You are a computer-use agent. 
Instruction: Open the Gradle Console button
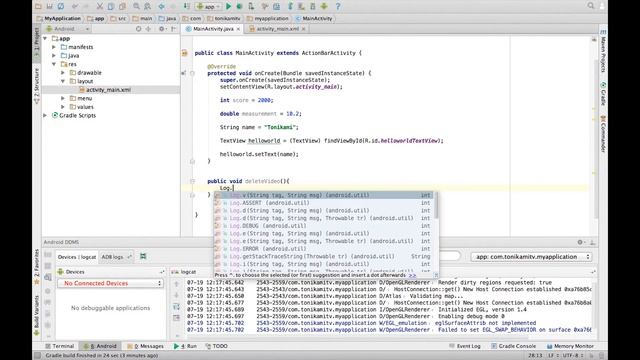coord(513,346)
